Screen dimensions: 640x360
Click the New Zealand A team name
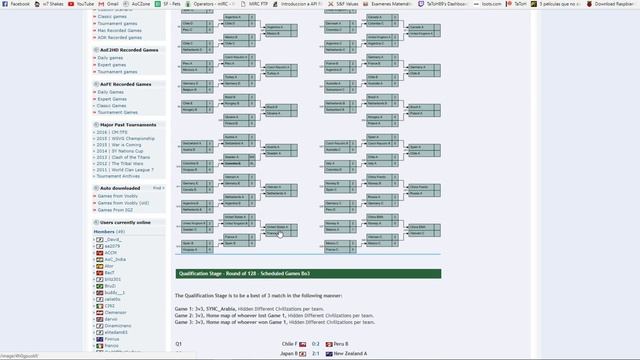tap(350, 354)
